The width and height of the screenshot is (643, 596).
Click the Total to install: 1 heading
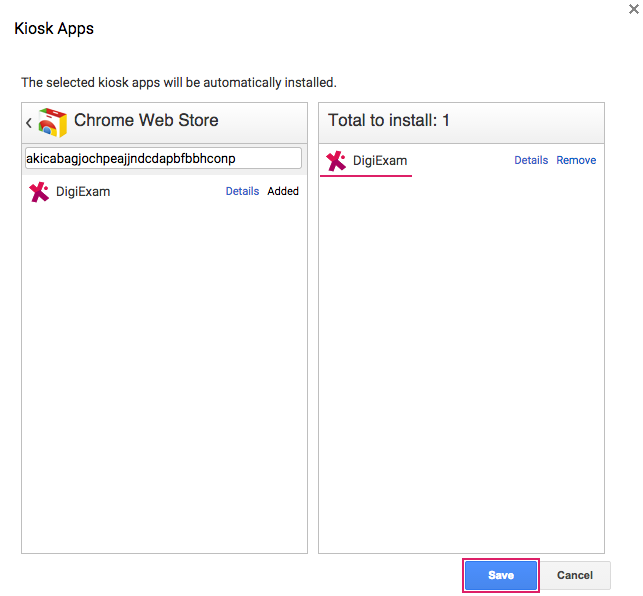pyautogui.click(x=389, y=120)
